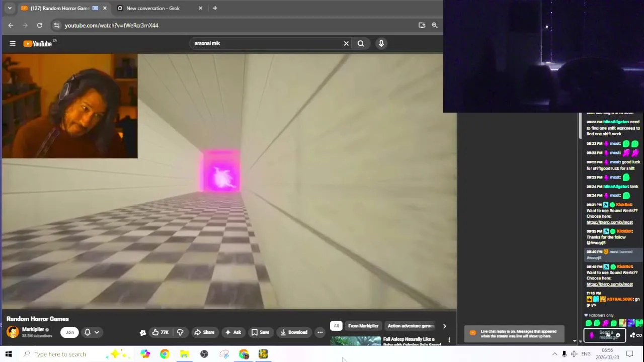Select the Action-adventure games filter chip

click(411, 326)
